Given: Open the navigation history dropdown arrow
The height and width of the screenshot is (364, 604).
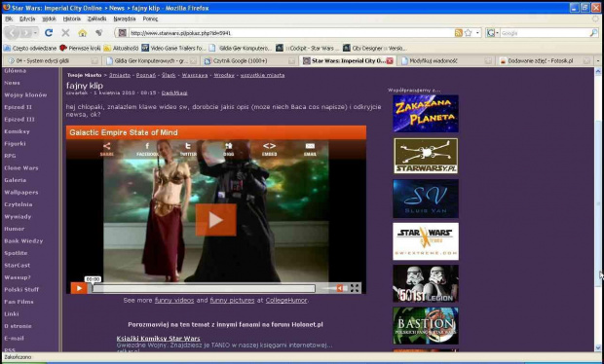Looking at the screenshot, I should [35, 33].
